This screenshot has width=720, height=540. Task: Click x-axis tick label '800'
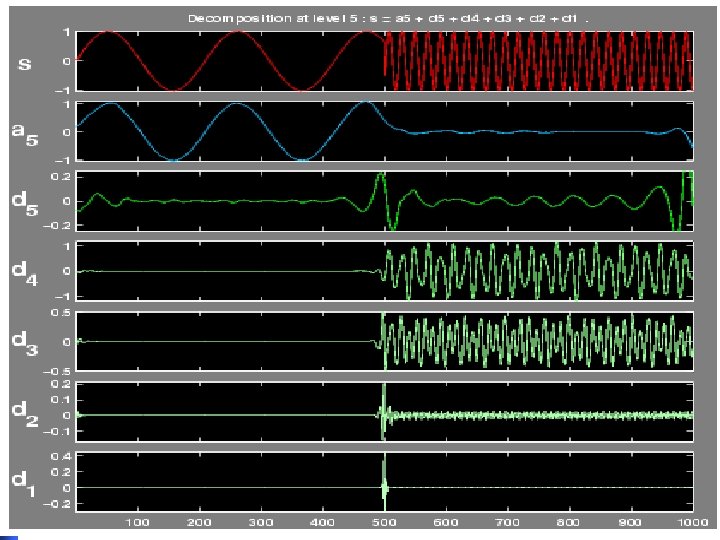569,522
